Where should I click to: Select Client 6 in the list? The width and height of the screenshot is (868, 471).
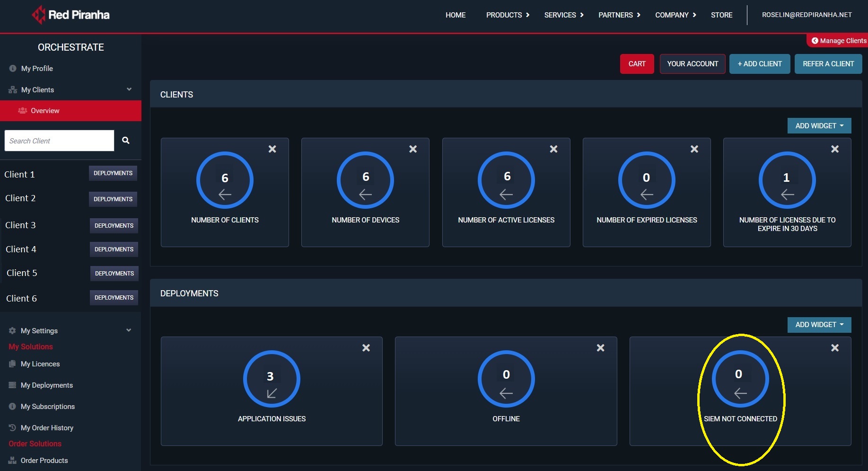pos(21,298)
